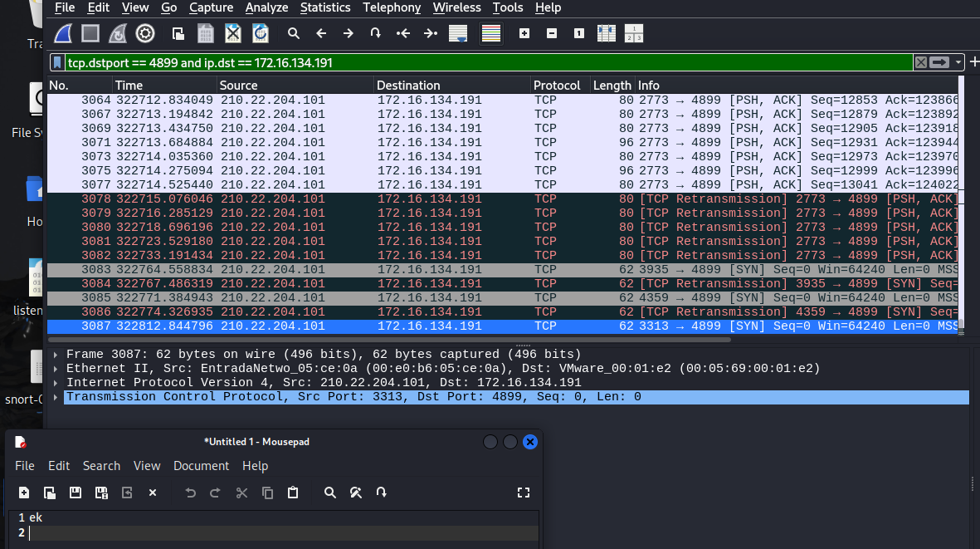The height and width of the screenshot is (549, 980).
Task: Open capture options gear icon
Action: coord(145,34)
